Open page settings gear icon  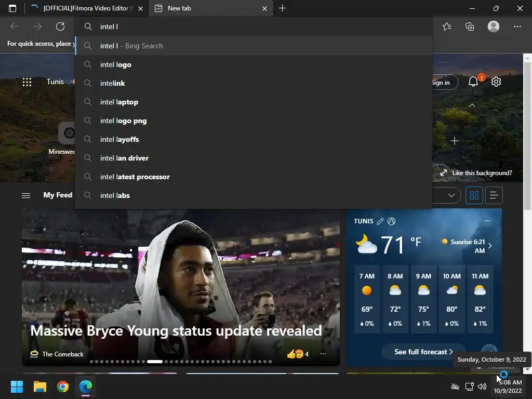[x=496, y=82]
